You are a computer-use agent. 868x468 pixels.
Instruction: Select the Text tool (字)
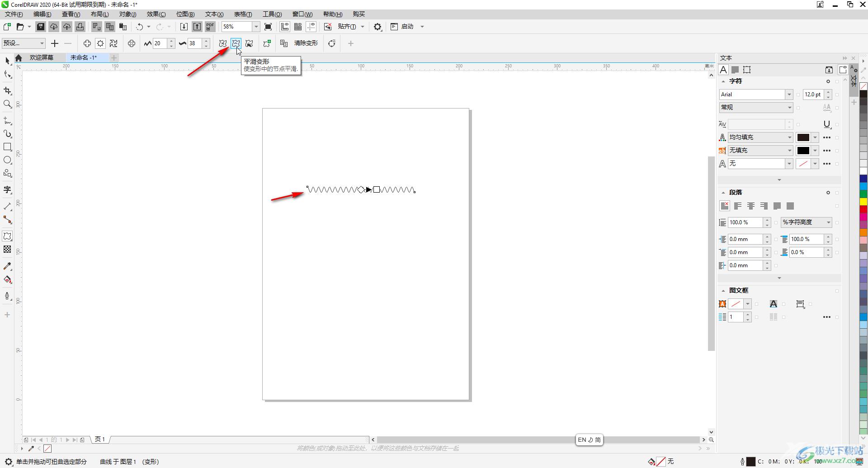[7, 190]
